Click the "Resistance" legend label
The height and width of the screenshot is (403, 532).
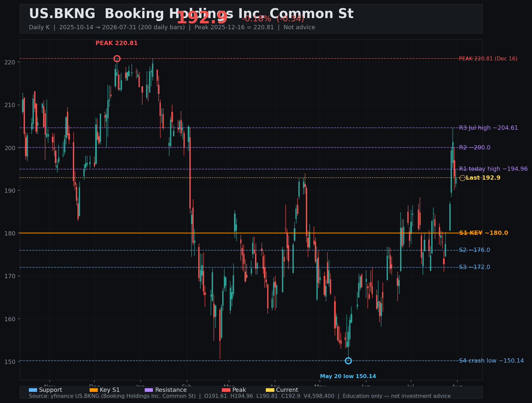click(171, 390)
